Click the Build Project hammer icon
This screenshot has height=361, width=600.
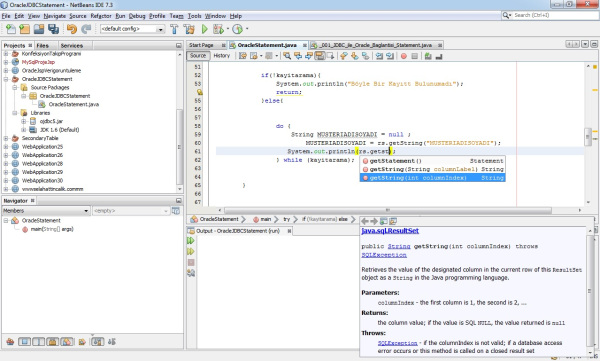click(174, 29)
